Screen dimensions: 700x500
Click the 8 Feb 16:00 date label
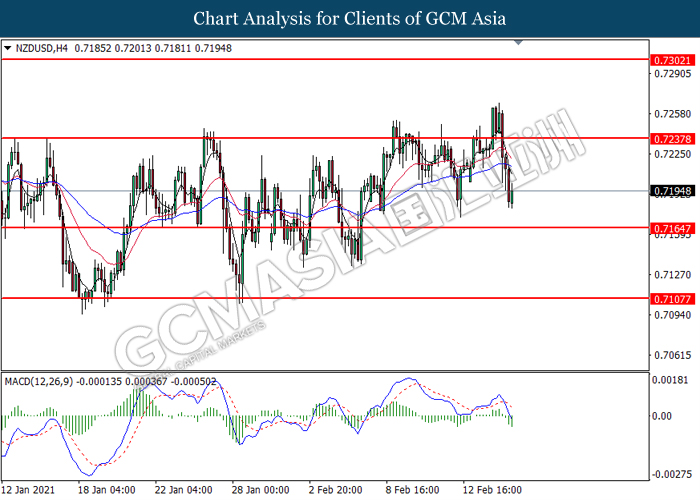pos(412,490)
